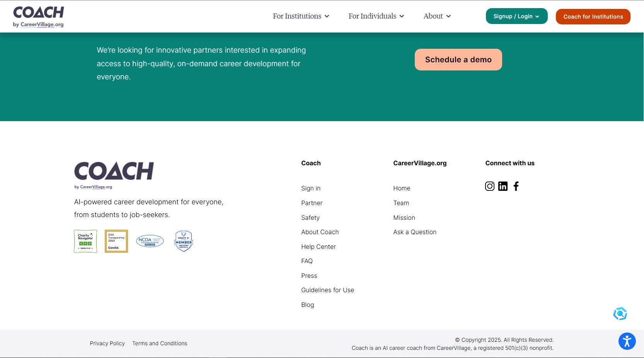The height and width of the screenshot is (358, 644).
Task: Open the LinkedIn social icon
Action: click(503, 186)
